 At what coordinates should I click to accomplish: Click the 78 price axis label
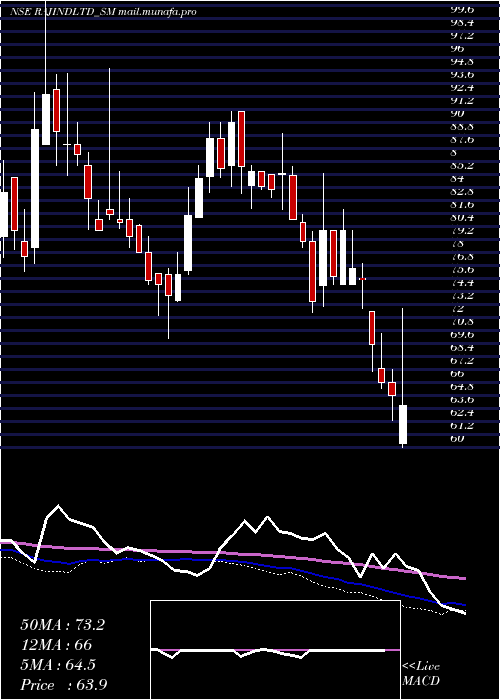coord(458,244)
